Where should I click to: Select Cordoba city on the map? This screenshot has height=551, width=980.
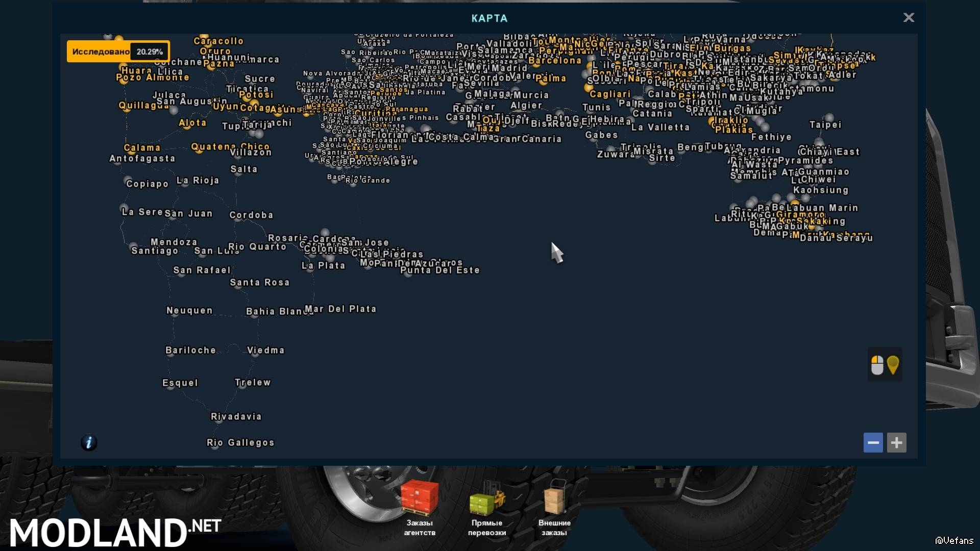pos(251,215)
